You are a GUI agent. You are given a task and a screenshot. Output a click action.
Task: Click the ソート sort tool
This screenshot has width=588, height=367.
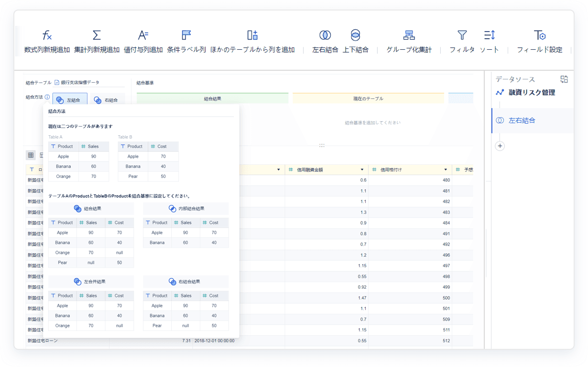[x=489, y=35]
